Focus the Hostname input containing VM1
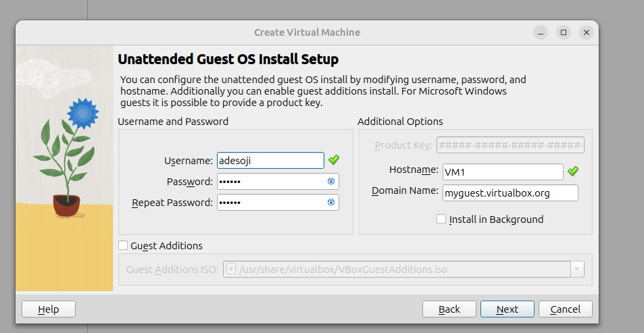 pos(502,172)
